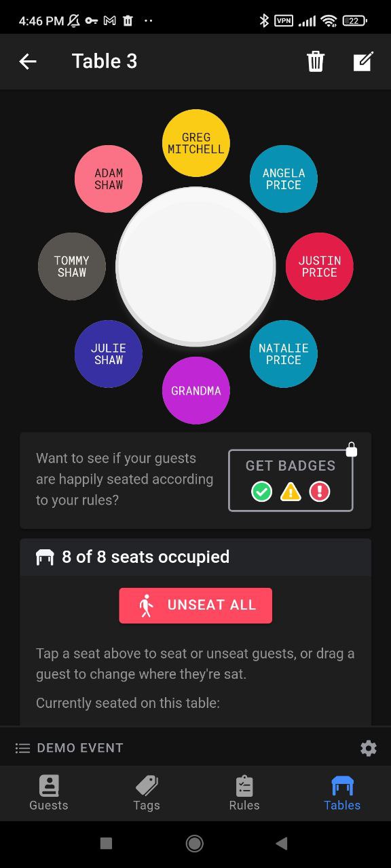The height and width of the screenshot is (868, 391).
Task: Select the Tables tab
Action: (x=342, y=793)
